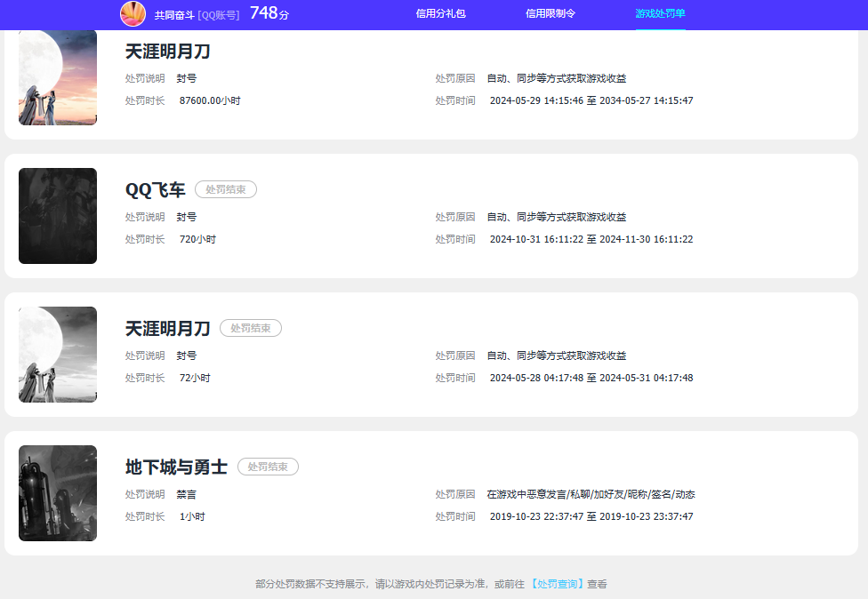The image size is (868, 599).
Task: Click the 748分 credit score
Action: click(269, 13)
